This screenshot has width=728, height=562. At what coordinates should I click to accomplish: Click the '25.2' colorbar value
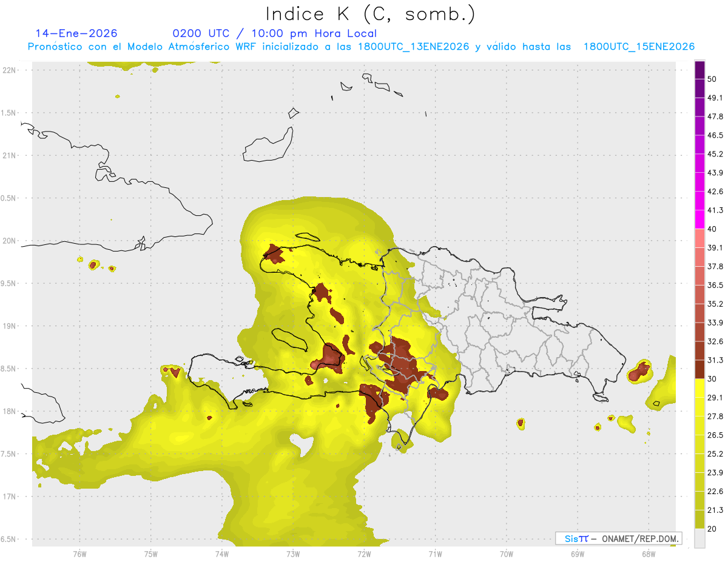pos(715,454)
